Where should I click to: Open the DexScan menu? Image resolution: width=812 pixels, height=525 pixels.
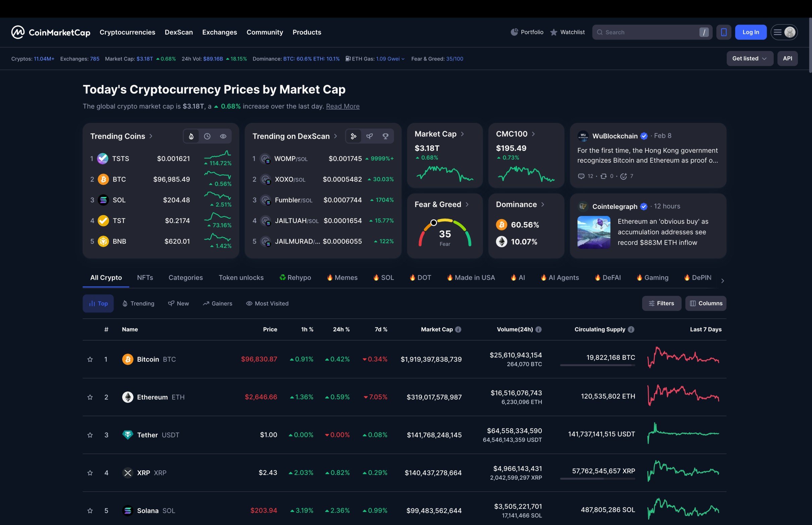coord(179,32)
